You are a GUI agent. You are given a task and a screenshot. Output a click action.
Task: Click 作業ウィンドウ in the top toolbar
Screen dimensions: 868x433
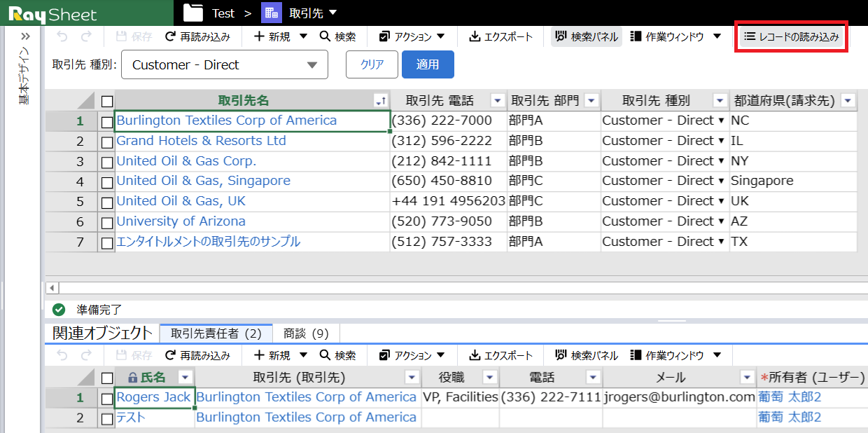coord(668,36)
